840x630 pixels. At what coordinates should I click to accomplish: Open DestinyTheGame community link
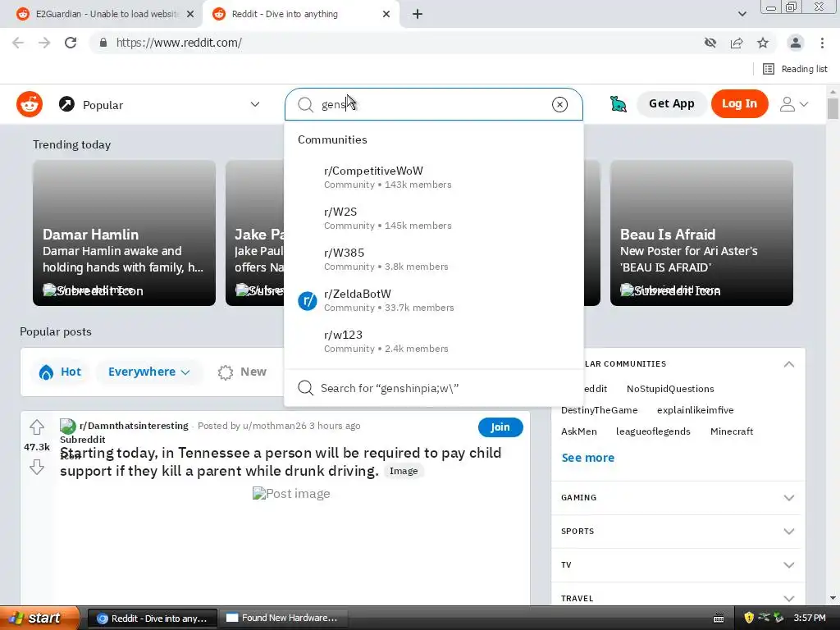coord(600,410)
